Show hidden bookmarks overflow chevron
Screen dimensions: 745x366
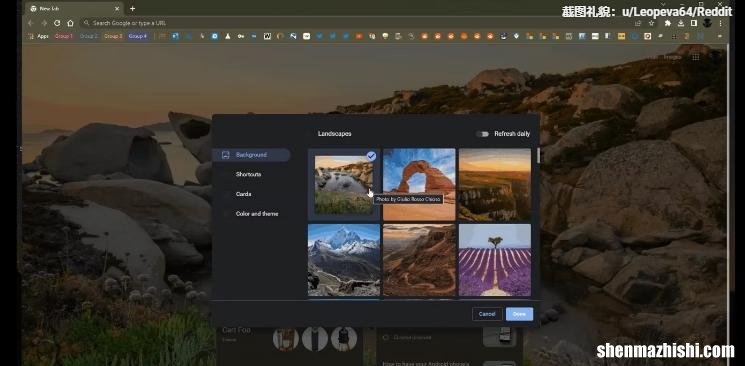point(720,36)
